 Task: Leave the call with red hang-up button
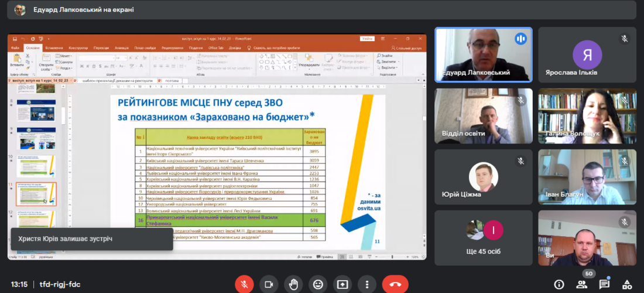pyautogui.click(x=395, y=284)
